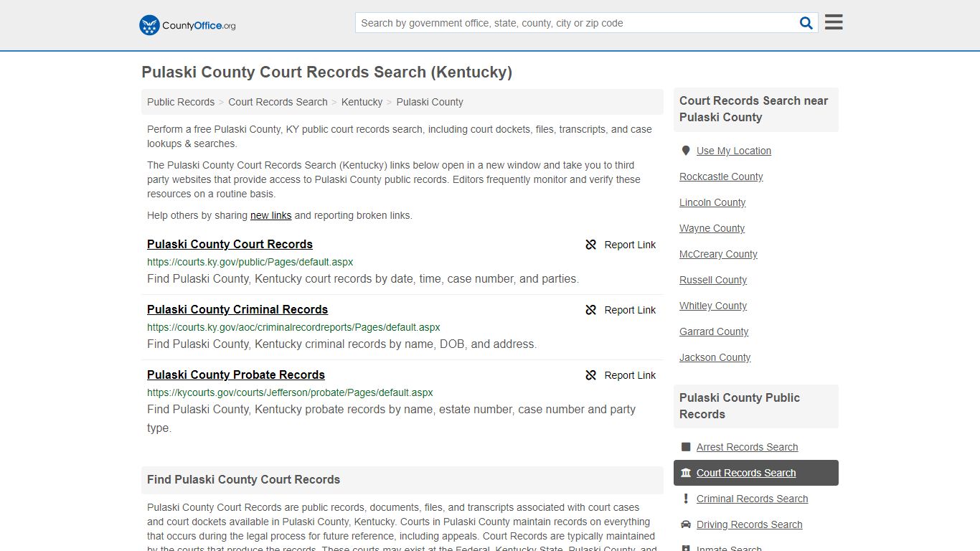Viewport: 980px width, 551px height.
Task: Open Pulaski County Court Records heading link
Action: [230, 244]
